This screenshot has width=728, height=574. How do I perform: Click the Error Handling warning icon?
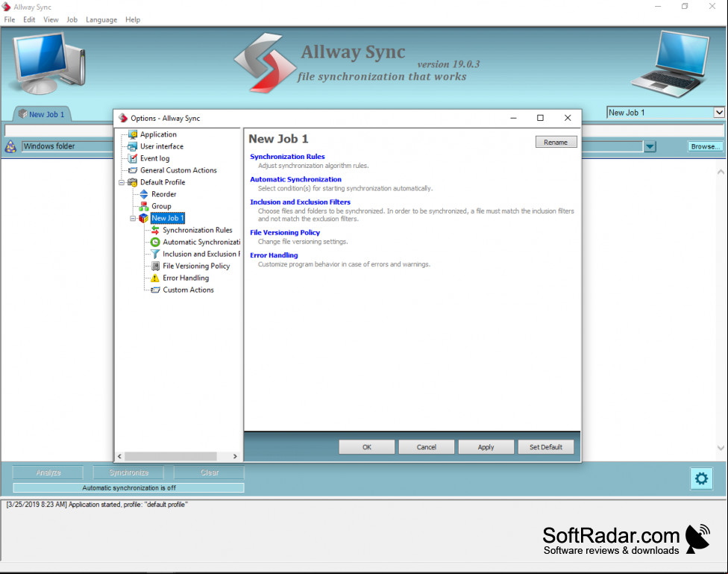point(155,278)
